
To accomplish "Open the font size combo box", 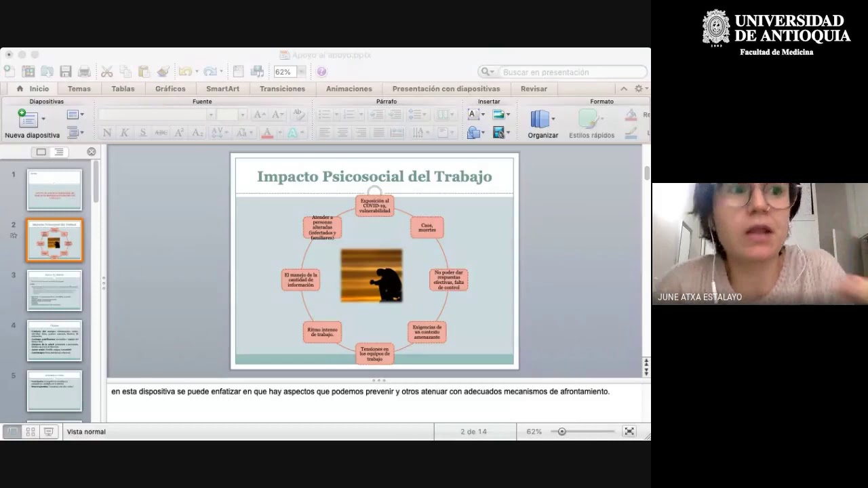I will coord(232,115).
